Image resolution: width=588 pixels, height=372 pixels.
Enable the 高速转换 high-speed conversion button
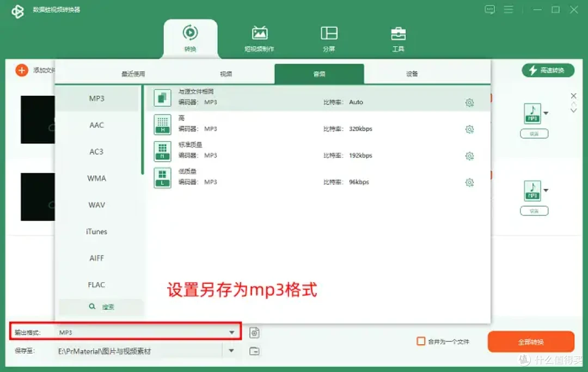pos(548,70)
